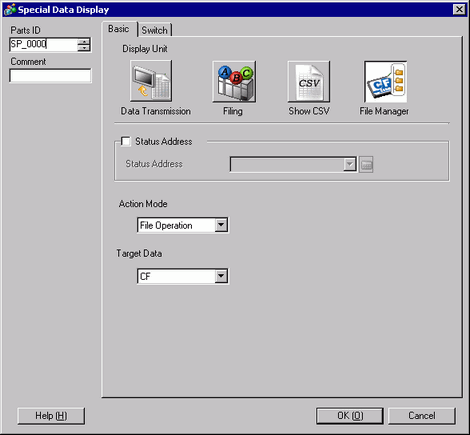Pick the File Manager CF icon
Image resolution: width=470 pixels, height=435 pixels.
tap(386, 81)
